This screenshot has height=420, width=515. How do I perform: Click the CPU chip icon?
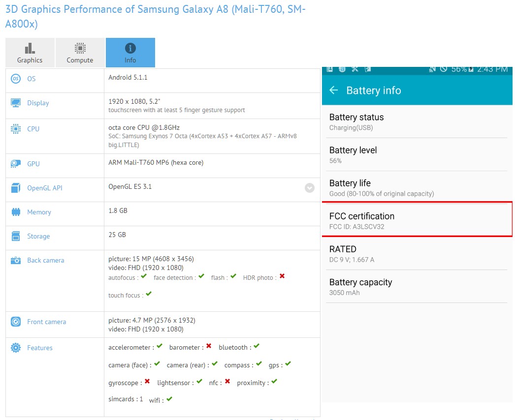15,128
